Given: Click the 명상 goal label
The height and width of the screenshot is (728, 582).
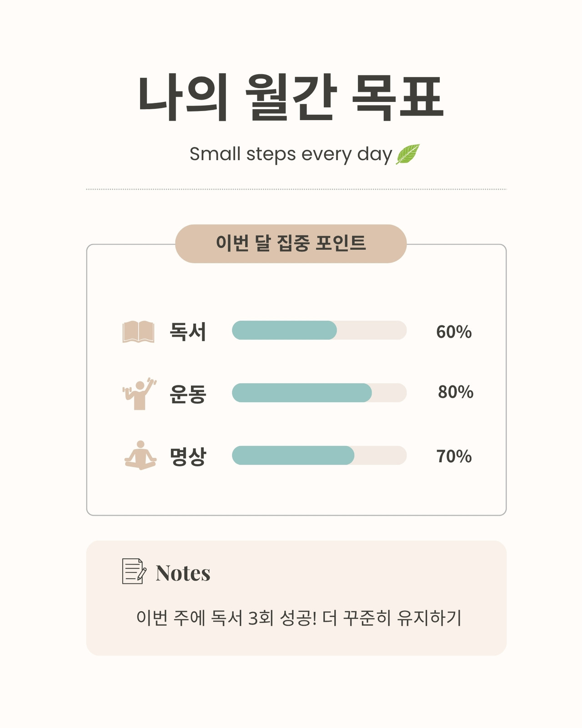Looking at the screenshot, I should pos(188,456).
